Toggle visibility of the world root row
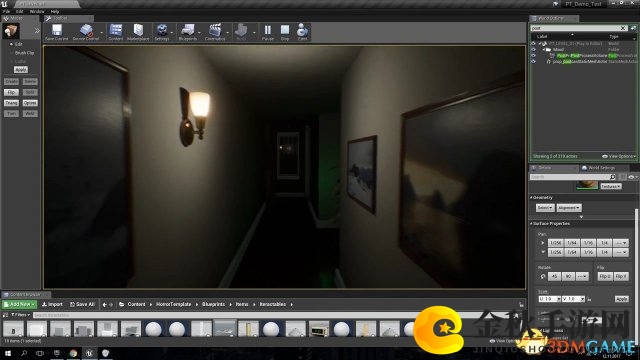 (533, 43)
